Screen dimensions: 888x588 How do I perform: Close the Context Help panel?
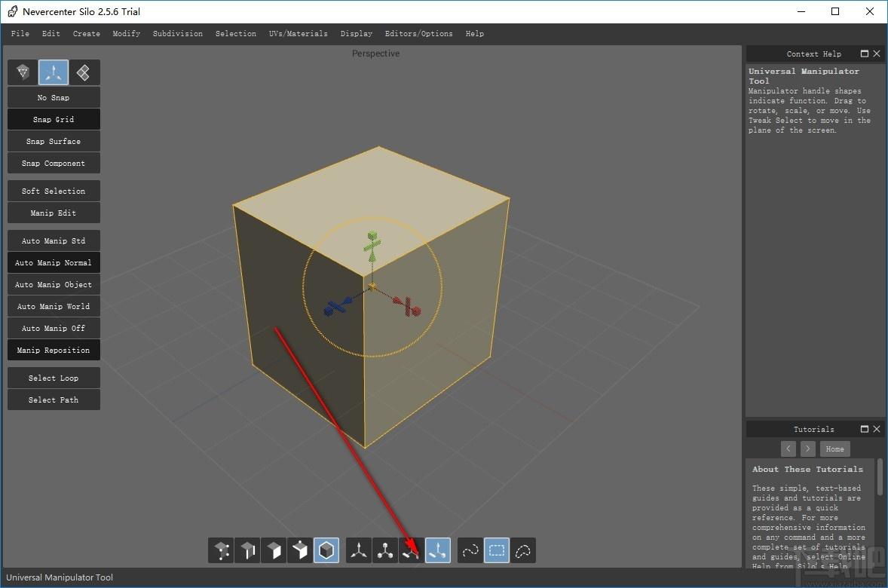pos(877,54)
